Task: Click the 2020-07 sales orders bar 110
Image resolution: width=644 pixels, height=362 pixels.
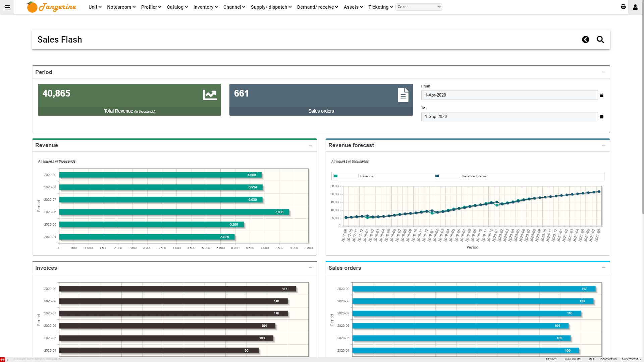Action: tap(467, 313)
